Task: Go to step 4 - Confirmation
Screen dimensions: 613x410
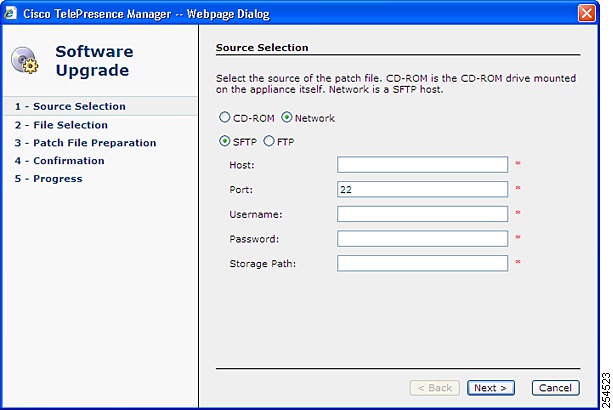Action: point(59,161)
